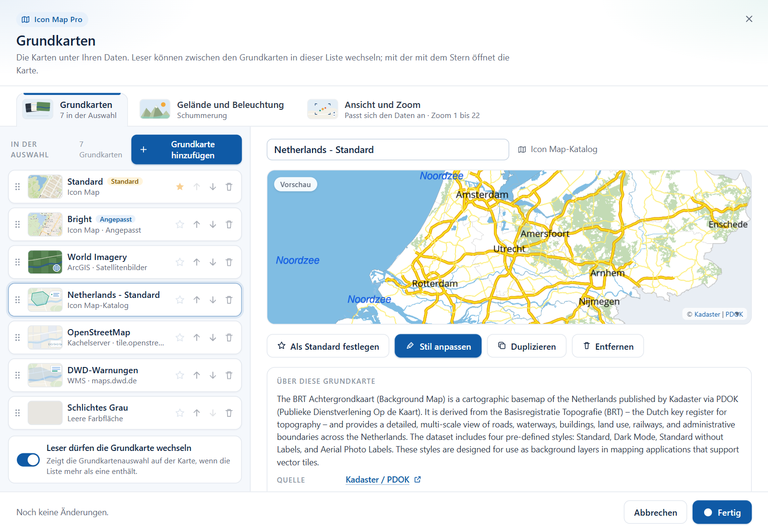
Task: Click 'Angepasst' tag on Bright row
Action: 116,219
